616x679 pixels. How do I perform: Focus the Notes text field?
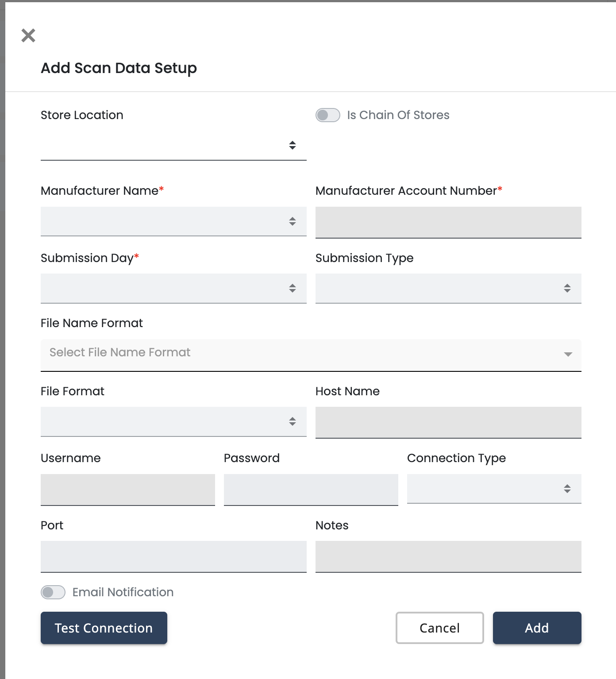(448, 556)
